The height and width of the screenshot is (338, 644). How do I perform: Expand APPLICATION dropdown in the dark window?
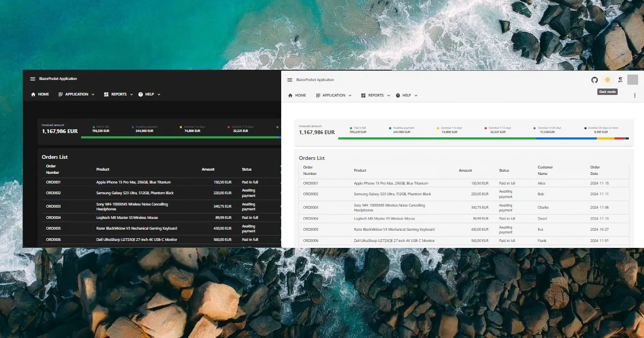[76, 94]
